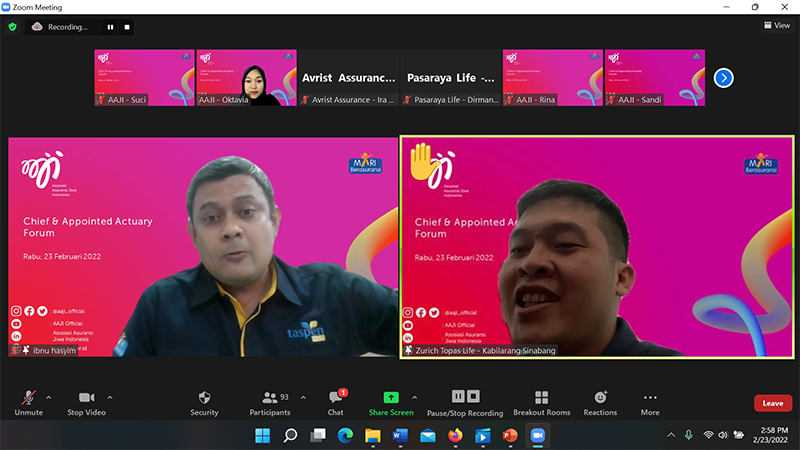The width and height of the screenshot is (800, 450).
Task: Open the volume control in tray
Action: pos(723,435)
